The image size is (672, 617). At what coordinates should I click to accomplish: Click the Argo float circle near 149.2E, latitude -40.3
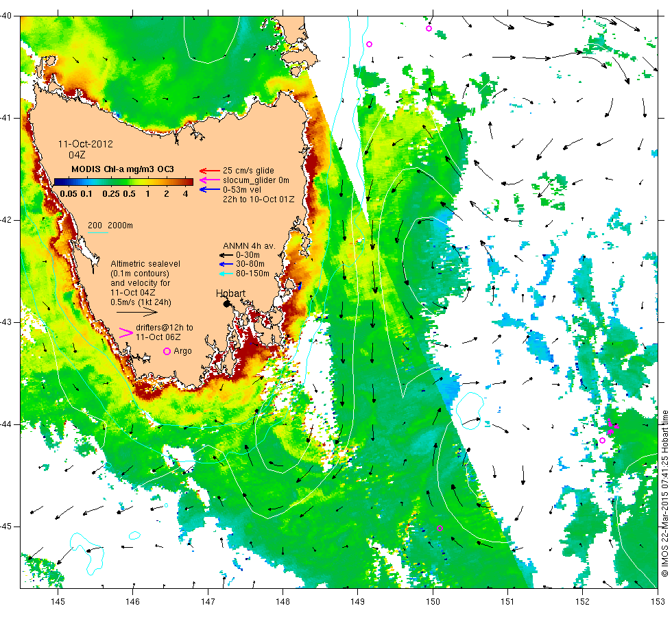click(x=370, y=44)
